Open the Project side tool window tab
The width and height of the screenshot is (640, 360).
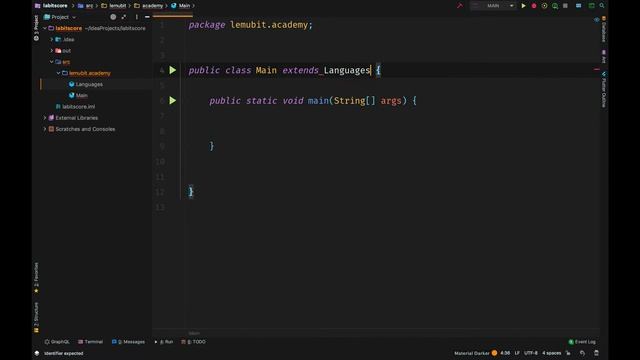36,28
